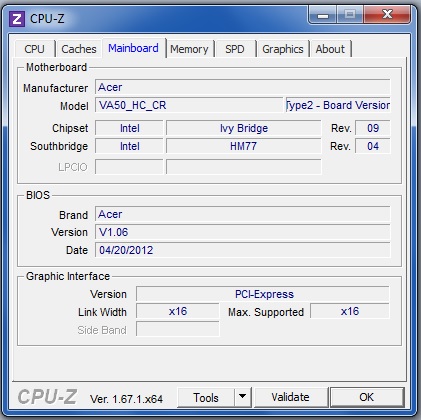Select the Southbridge Rev. 04 value
Screen dimensions: 421x420
tap(373, 146)
